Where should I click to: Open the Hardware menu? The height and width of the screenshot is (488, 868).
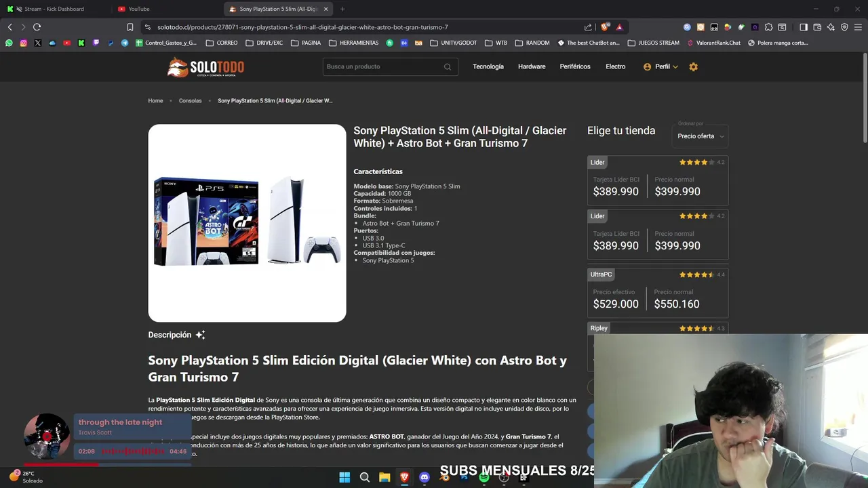pos(532,66)
